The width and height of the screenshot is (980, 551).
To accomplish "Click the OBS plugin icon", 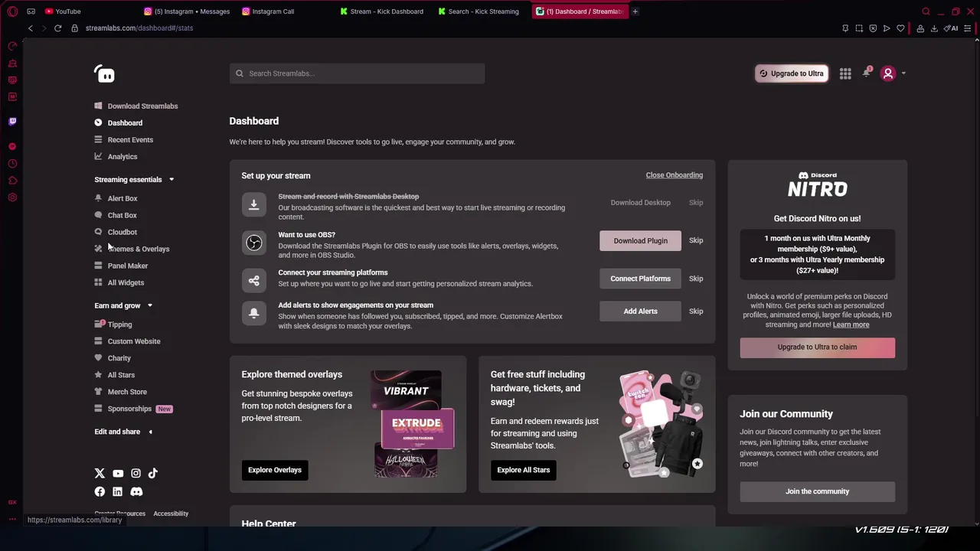I will [254, 243].
